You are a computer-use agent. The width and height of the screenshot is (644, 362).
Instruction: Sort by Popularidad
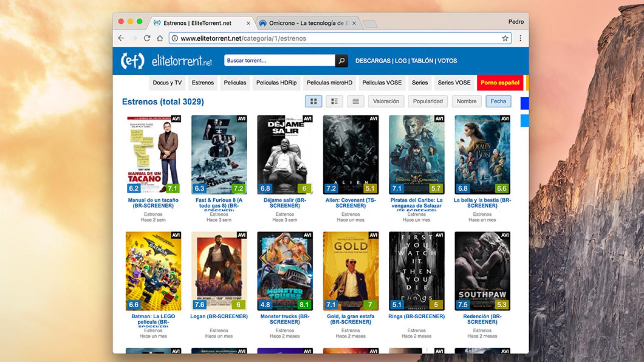tap(427, 101)
